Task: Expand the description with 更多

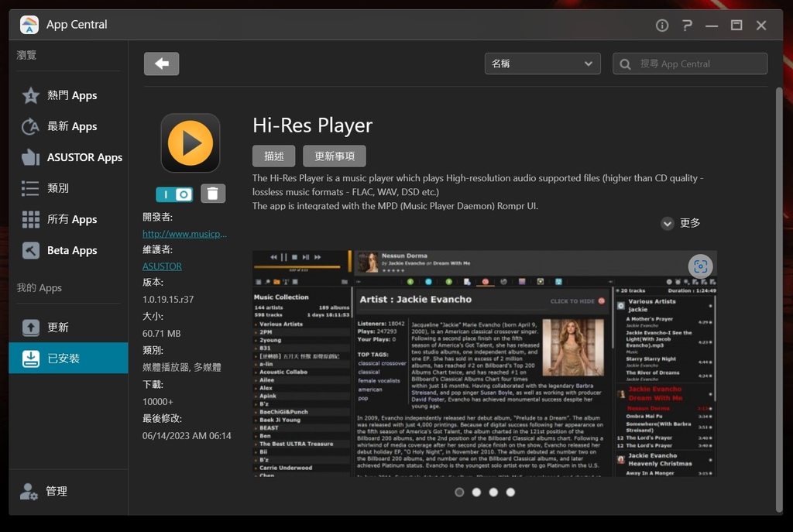Action: [681, 223]
